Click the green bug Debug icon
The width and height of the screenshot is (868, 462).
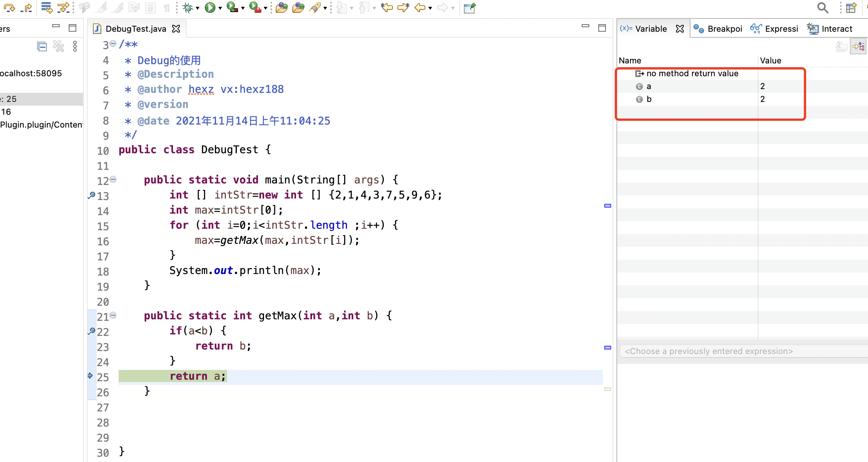click(x=188, y=8)
